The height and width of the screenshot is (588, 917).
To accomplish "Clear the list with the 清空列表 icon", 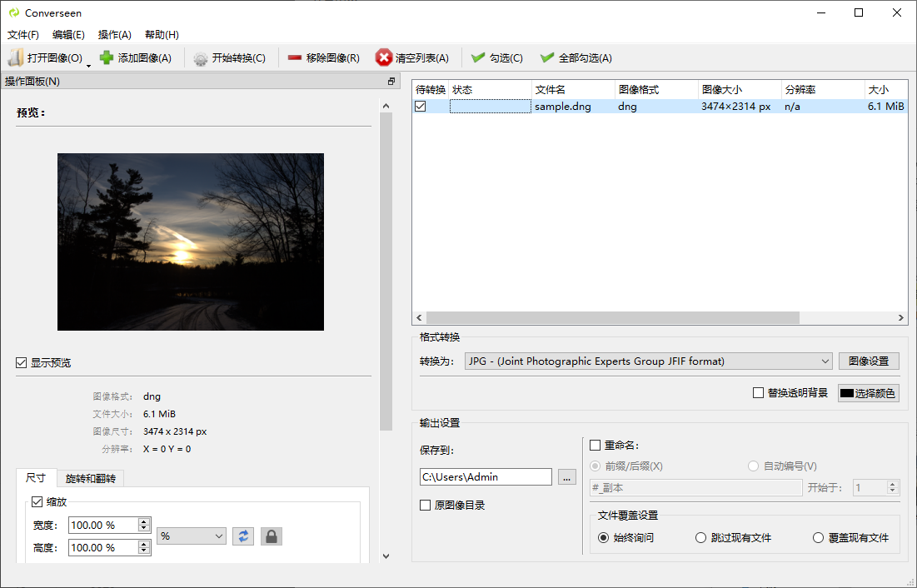I will pyautogui.click(x=384, y=57).
